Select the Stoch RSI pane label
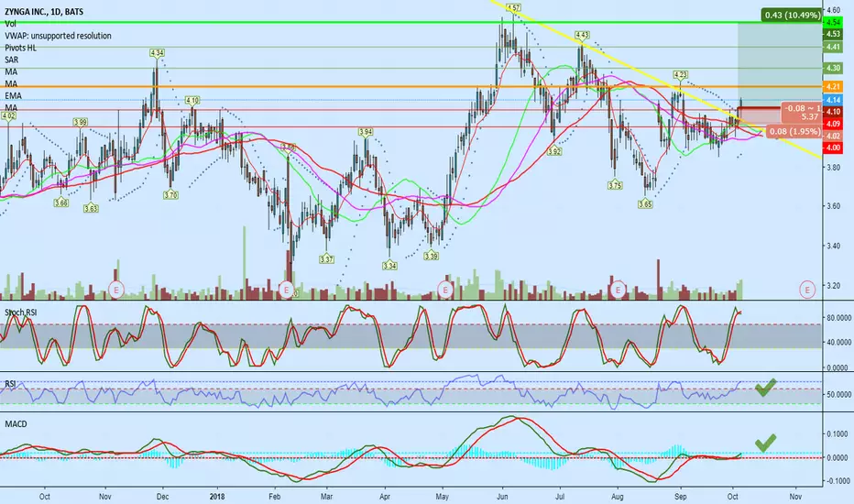 22,312
